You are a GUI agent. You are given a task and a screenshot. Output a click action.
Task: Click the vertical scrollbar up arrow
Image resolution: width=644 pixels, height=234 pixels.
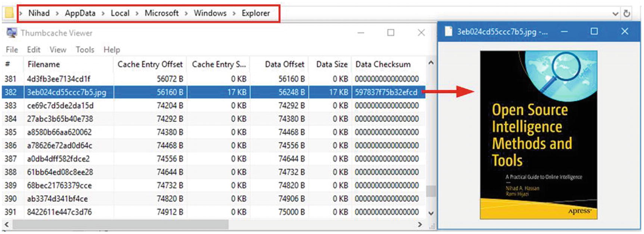click(x=431, y=63)
